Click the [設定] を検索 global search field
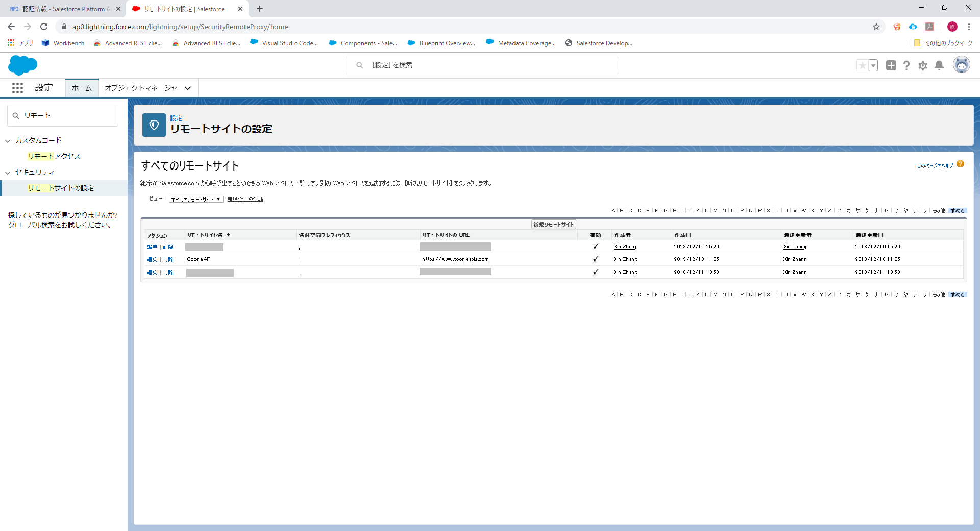Screen dimensions: 980x531 coord(482,65)
